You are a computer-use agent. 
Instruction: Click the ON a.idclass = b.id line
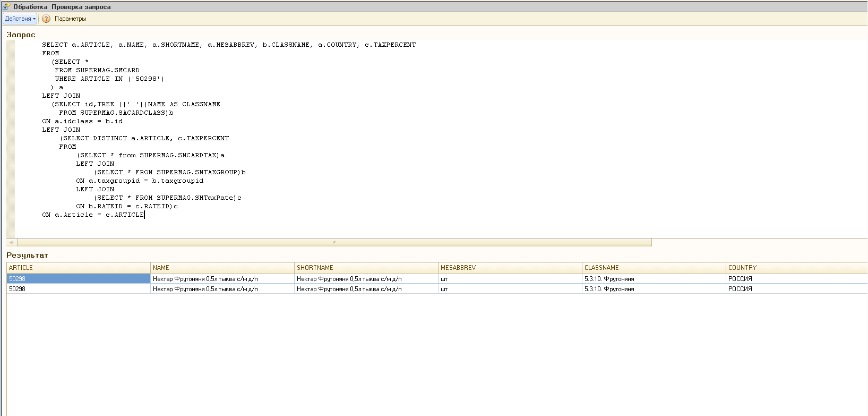[x=82, y=121]
